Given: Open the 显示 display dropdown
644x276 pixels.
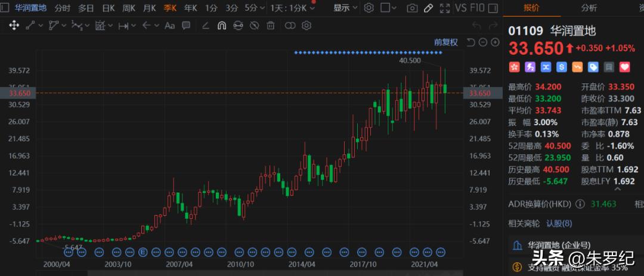Looking at the screenshot, I should (x=345, y=8).
